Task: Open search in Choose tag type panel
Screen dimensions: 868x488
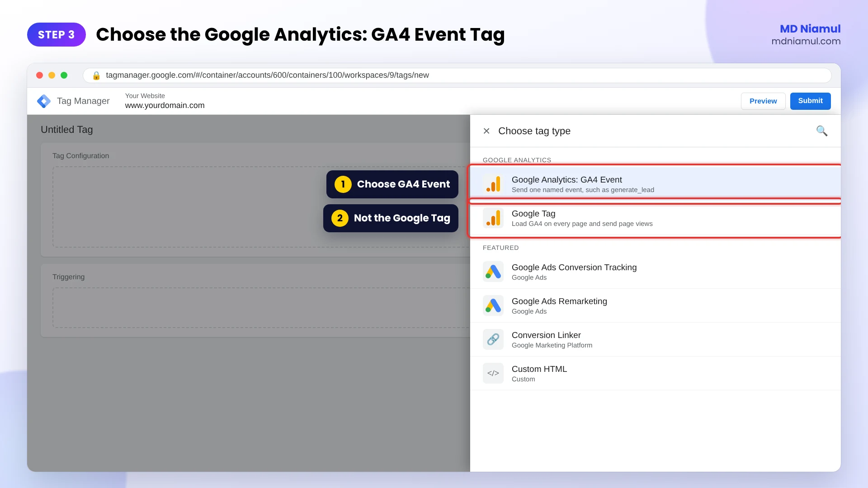Action: pos(822,131)
